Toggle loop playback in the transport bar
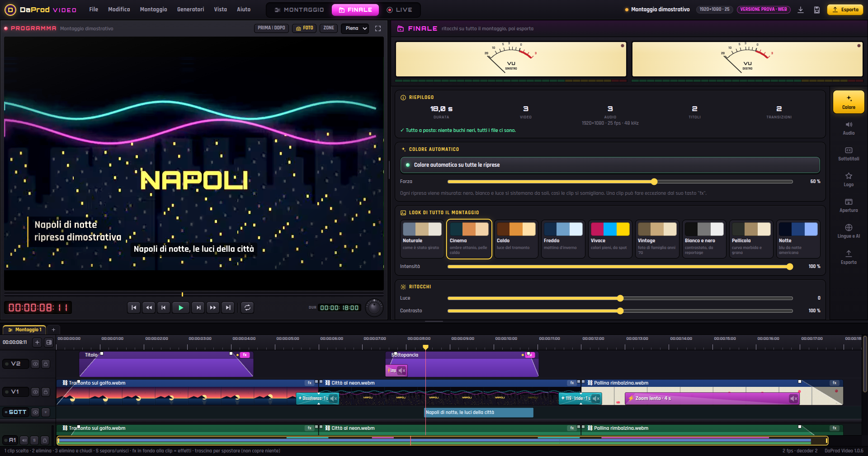Image resolution: width=868 pixels, height=456 pixels. click(x=247, y=308)
